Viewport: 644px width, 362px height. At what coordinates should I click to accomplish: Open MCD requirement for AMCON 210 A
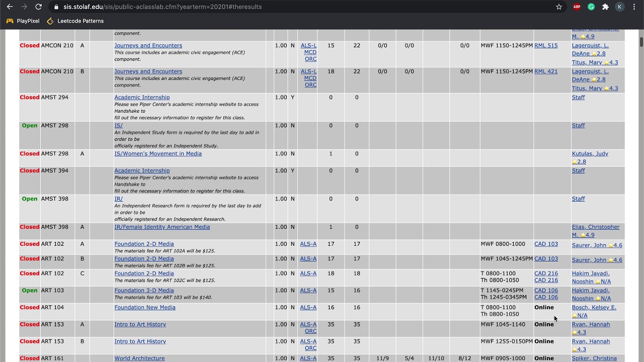310,52
